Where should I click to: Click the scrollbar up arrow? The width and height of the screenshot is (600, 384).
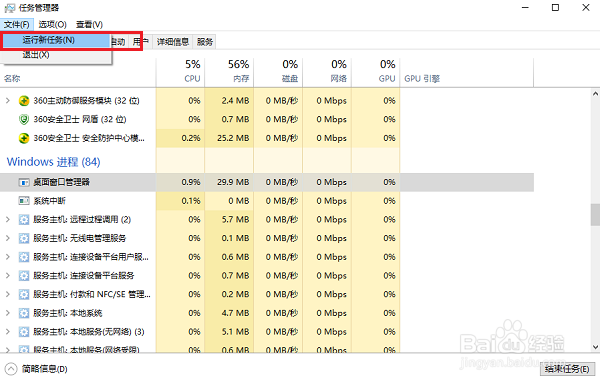click(595, 94)
